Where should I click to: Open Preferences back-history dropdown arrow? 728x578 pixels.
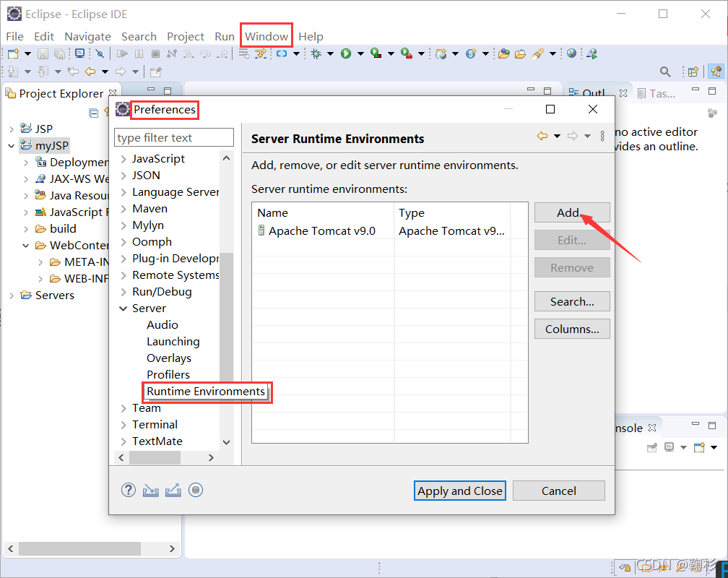coord(557,136)
